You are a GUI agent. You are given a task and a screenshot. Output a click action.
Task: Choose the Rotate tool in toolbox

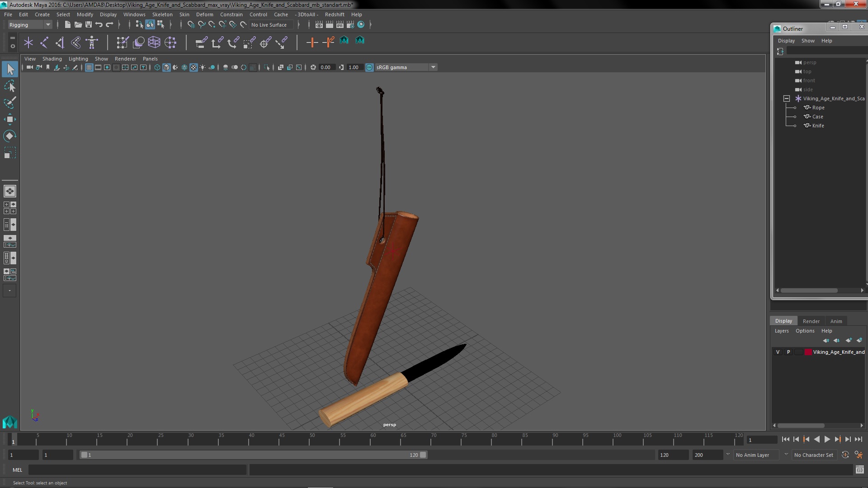10,136
